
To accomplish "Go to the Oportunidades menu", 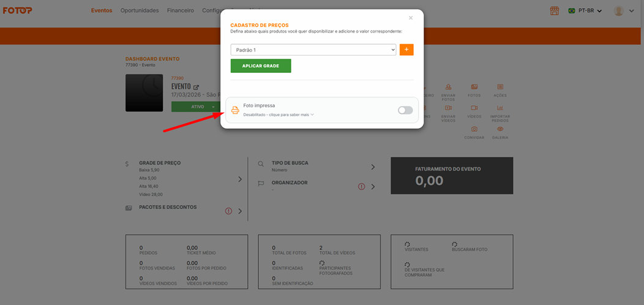I will [x=140, y=10].
